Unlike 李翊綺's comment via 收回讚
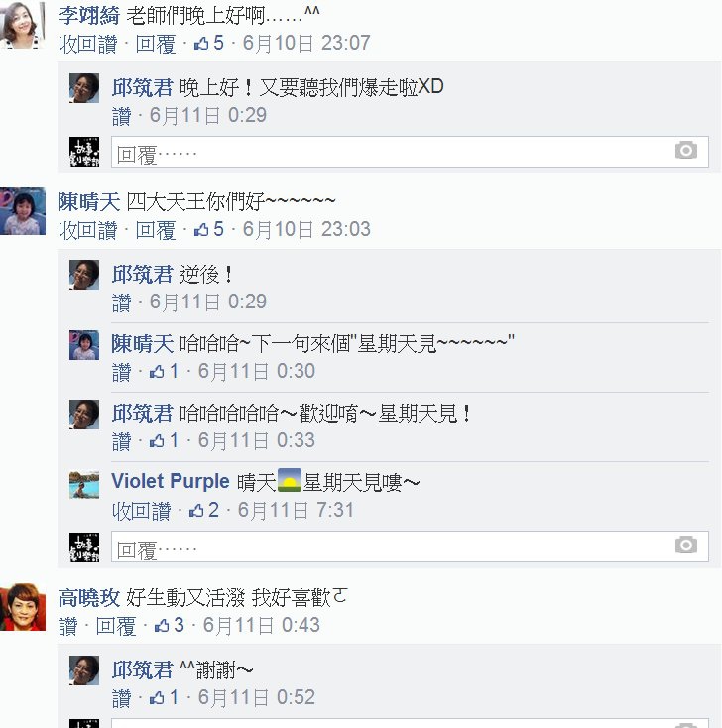This screenshot has height=728, width=722. [x=87, y=44]
